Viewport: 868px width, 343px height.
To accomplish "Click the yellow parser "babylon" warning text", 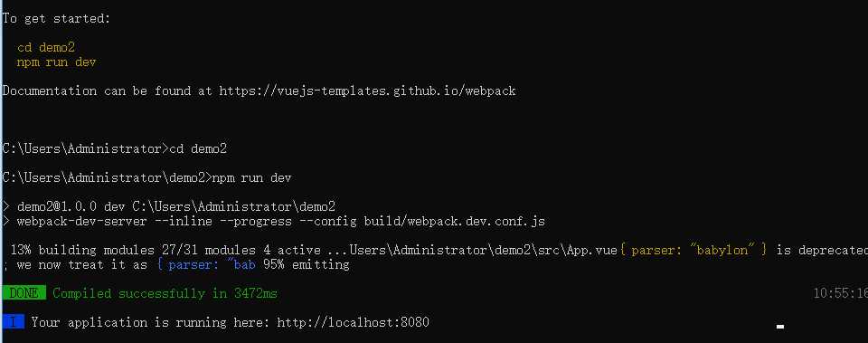I will point(693,250).
